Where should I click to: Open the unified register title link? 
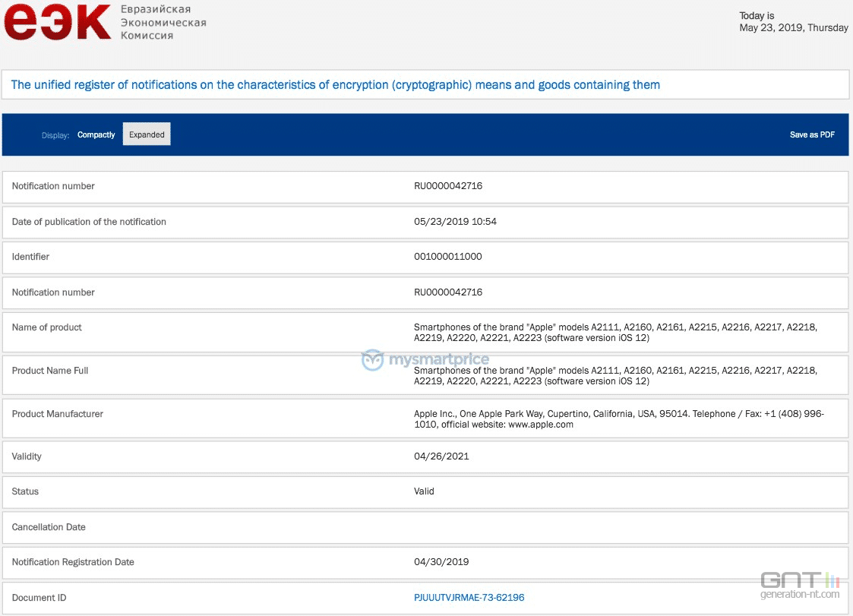pos(335,85)
